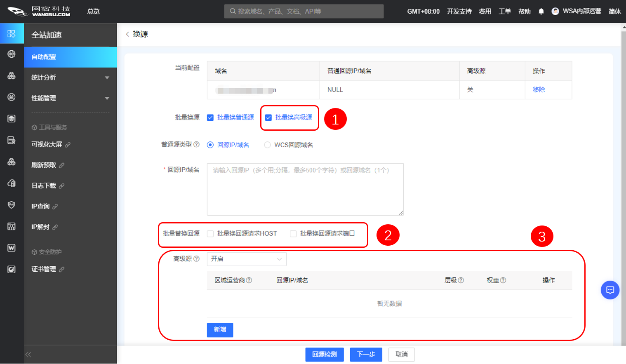The width and height of the screenshot is (626, 364).
Task: Open the 高级源 开启 dropdown
Action: tap(247, 259)
